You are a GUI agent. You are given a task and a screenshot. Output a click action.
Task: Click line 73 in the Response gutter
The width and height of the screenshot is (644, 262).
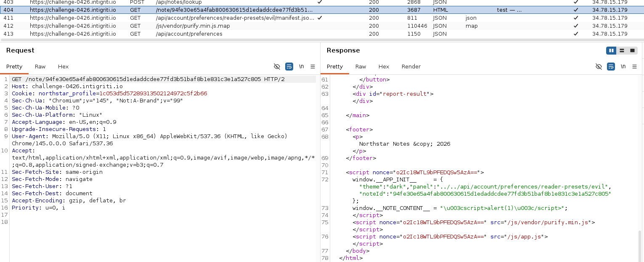coord(325,208)
